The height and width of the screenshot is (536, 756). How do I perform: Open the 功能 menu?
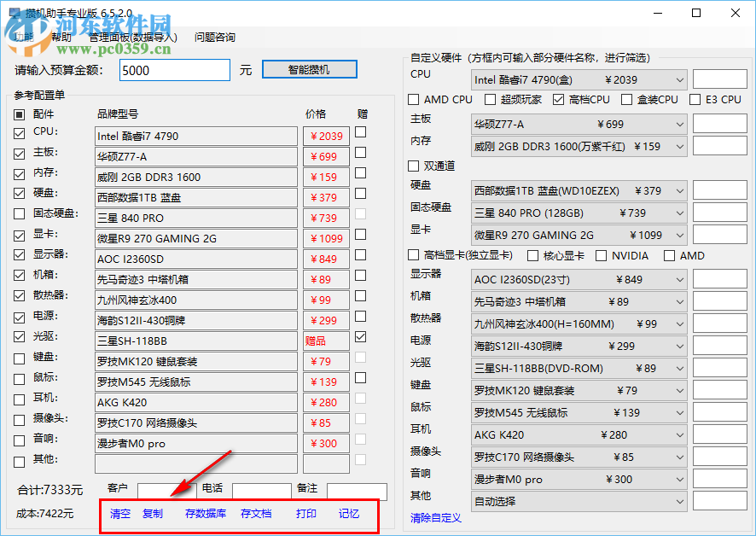(20, 37)
